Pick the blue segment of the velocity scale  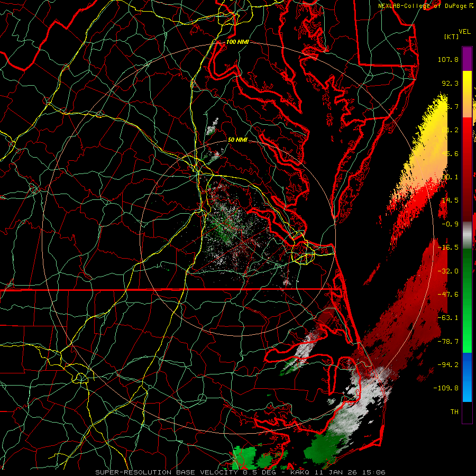[467, 377]
